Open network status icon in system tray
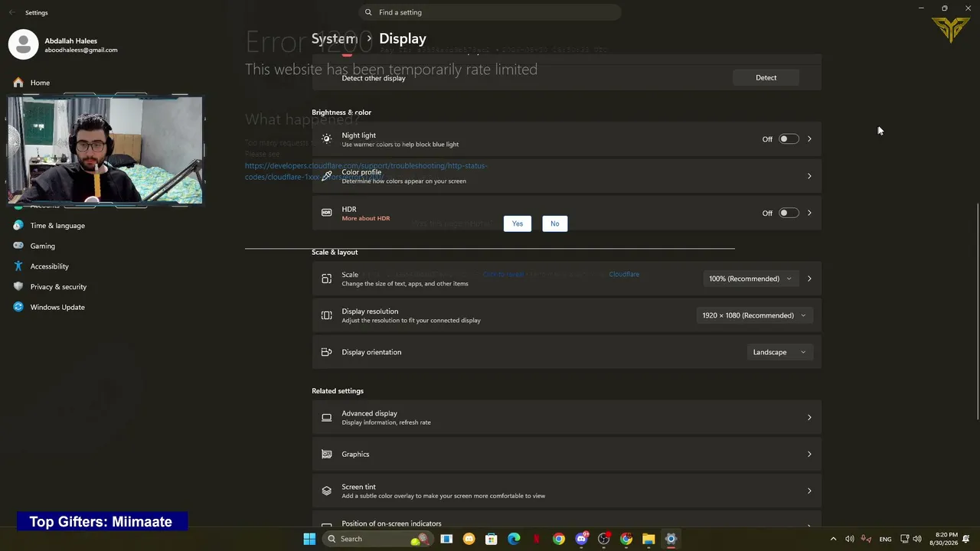Screen dimensions: 980x551 click(905, 539)
